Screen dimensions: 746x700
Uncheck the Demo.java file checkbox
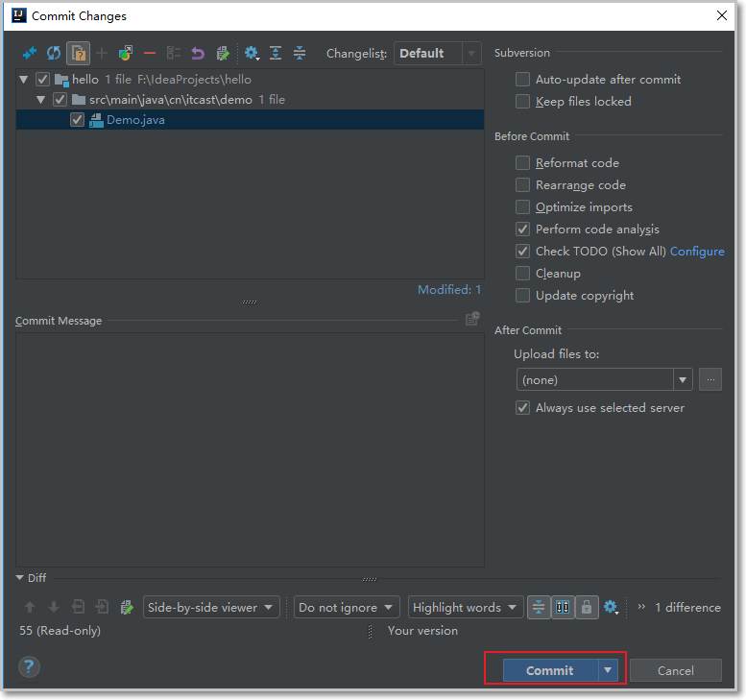(77, 120)
